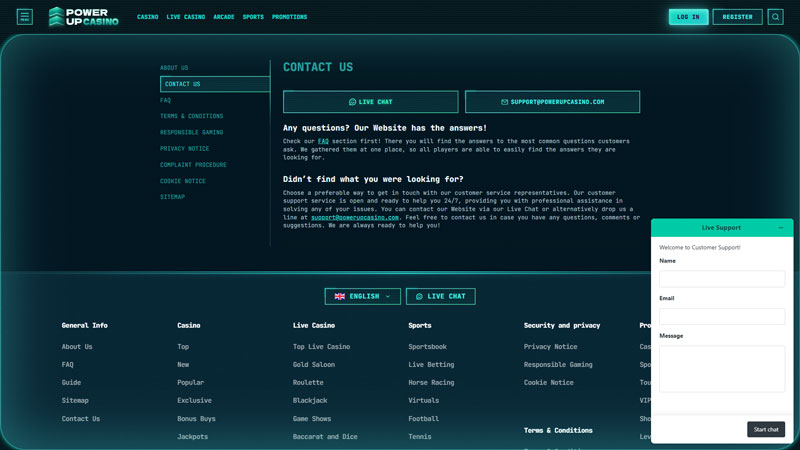Click the support@powerupcasino.com email button
800x450 pixels.
click(x=553, y=102)
